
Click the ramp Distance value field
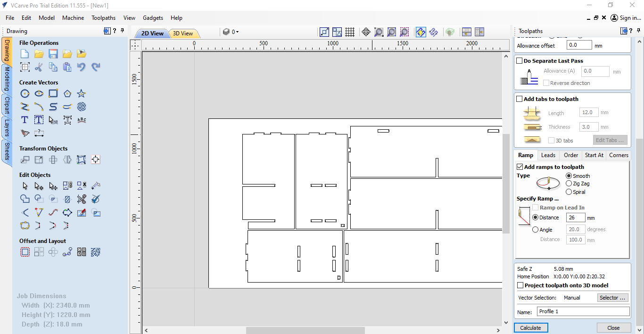point(576,217)
